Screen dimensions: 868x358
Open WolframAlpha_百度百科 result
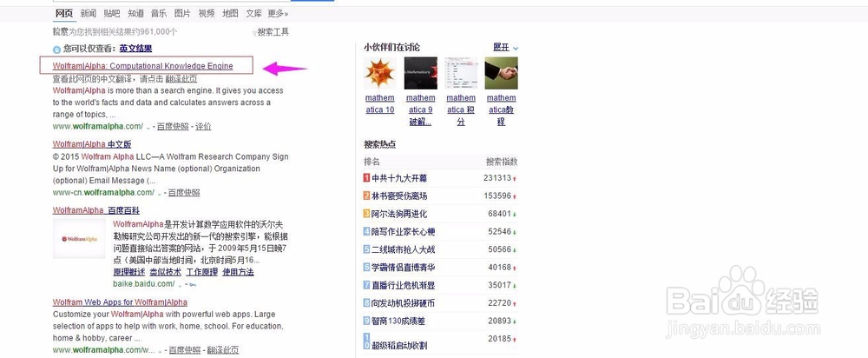click(95, 210)
